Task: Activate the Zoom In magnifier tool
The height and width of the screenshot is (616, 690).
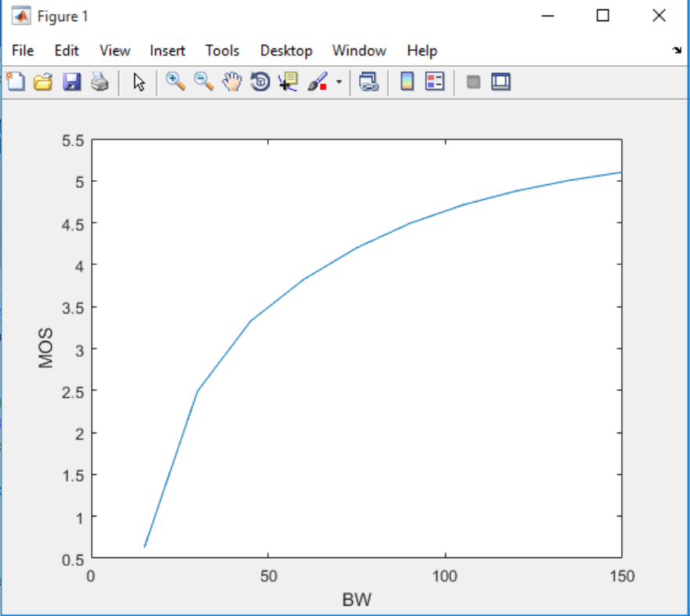Action: click(176, 82)
